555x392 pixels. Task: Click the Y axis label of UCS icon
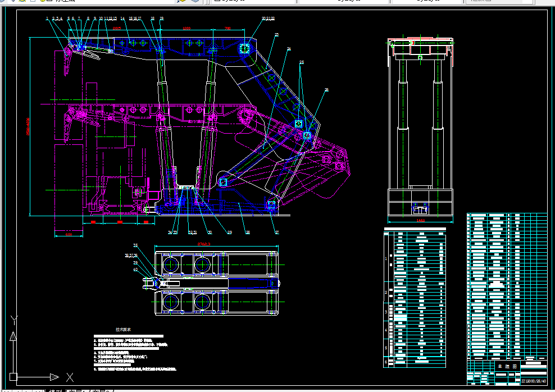click(13, 320)
